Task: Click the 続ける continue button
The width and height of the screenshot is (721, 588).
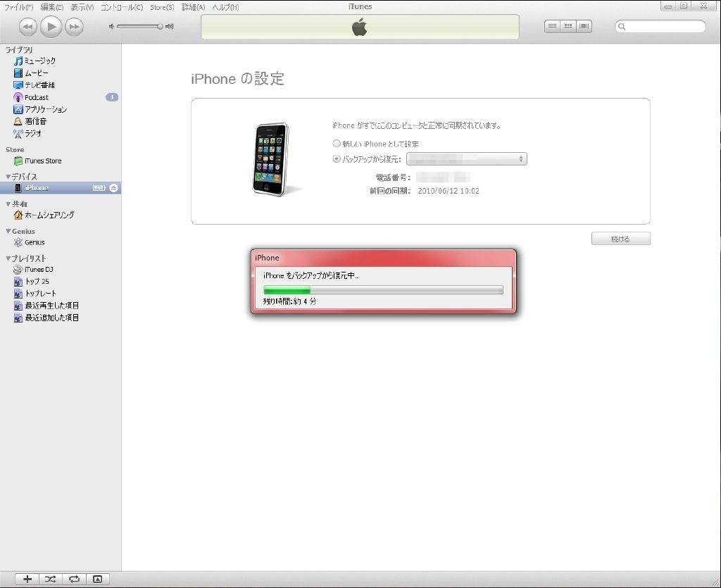Action: [620, 239]
